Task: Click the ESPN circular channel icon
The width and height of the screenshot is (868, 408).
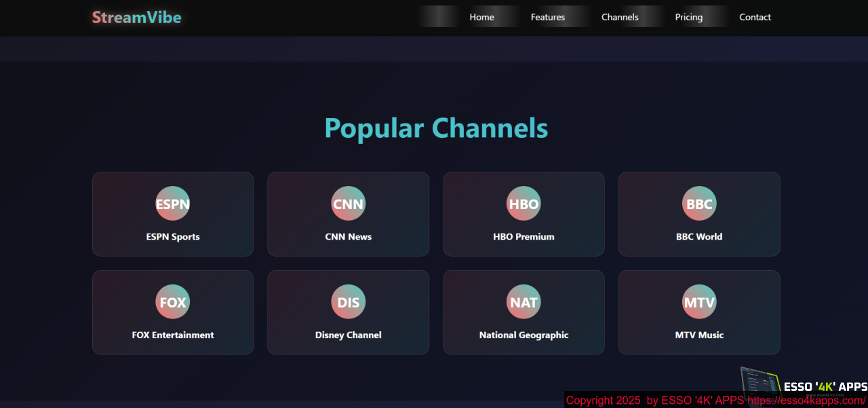Action: [x=173, y=204]
